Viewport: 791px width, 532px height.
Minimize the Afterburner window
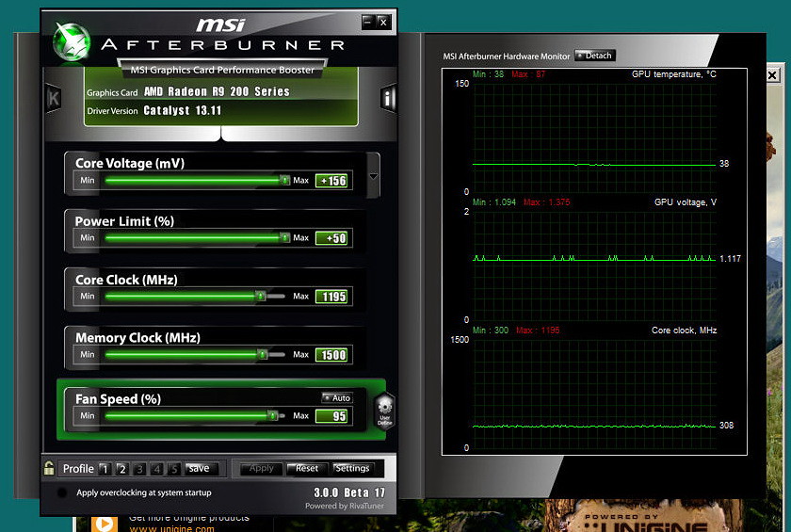(x=367, y=21)
